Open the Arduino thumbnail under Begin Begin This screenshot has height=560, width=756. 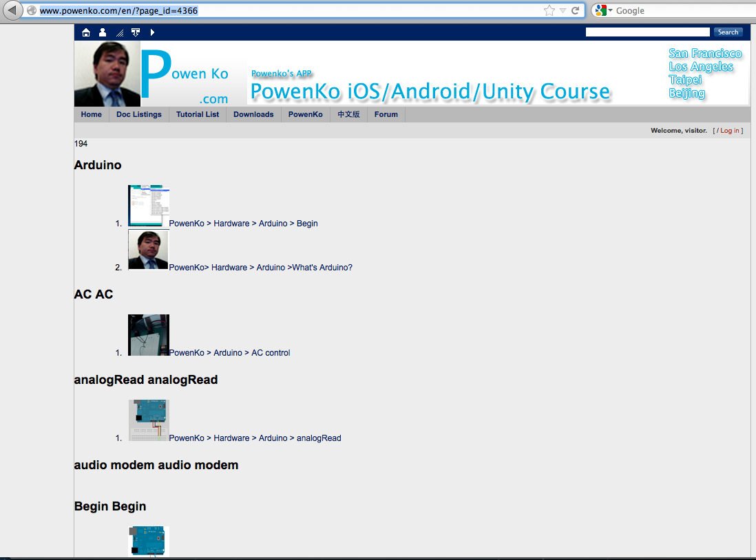point(149,541)
